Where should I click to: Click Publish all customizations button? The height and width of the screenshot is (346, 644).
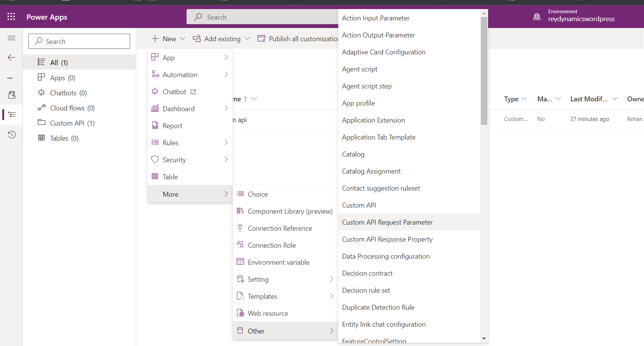click(x=298, y=39)
